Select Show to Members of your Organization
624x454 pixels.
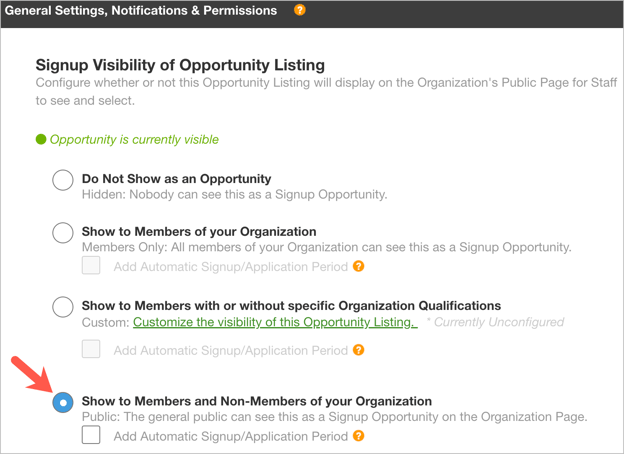point(63,232)
